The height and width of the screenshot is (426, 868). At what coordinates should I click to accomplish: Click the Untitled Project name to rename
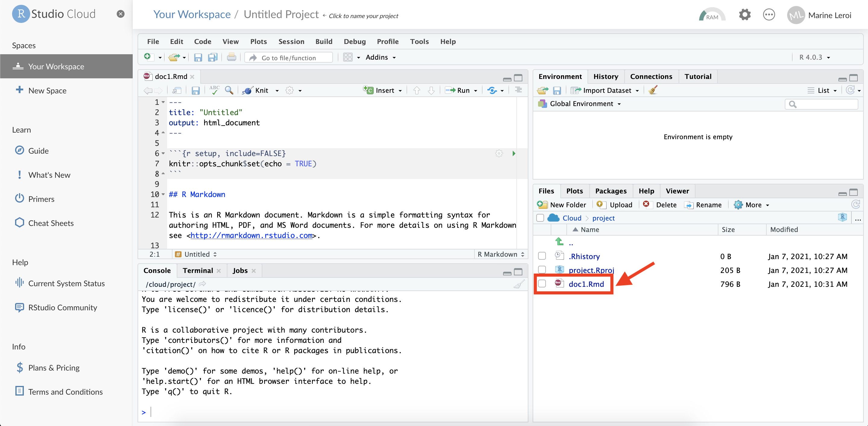[281, 14]
